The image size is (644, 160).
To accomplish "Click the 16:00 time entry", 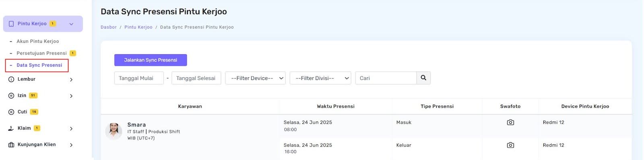I will tap(290, 152).
